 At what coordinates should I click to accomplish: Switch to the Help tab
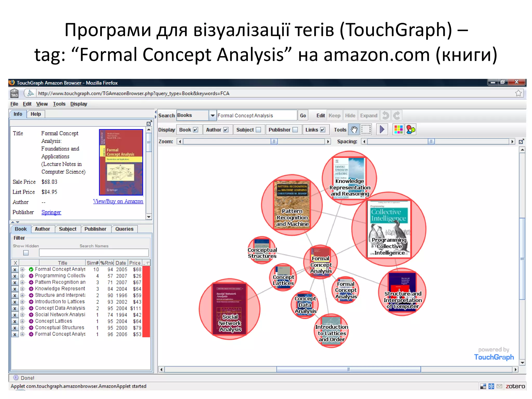click(x=36, y=114)
